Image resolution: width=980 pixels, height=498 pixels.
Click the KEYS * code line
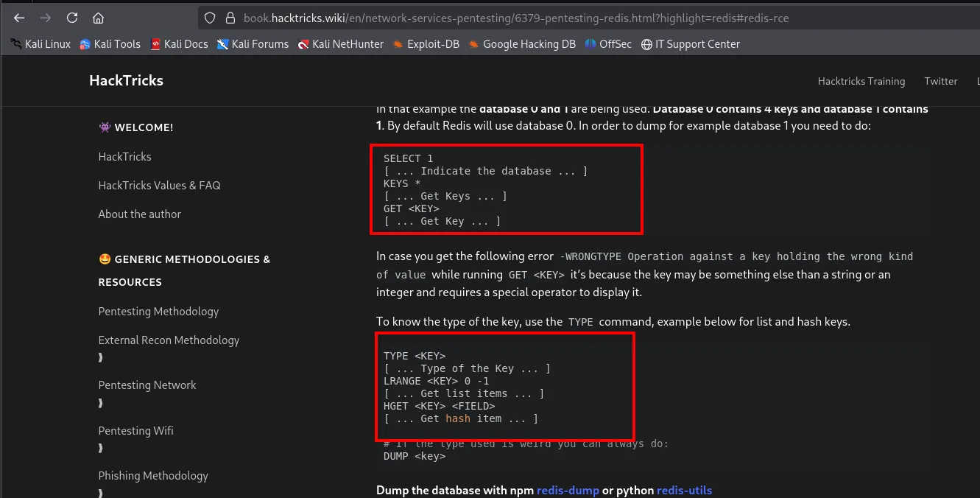tap(402, 183)
